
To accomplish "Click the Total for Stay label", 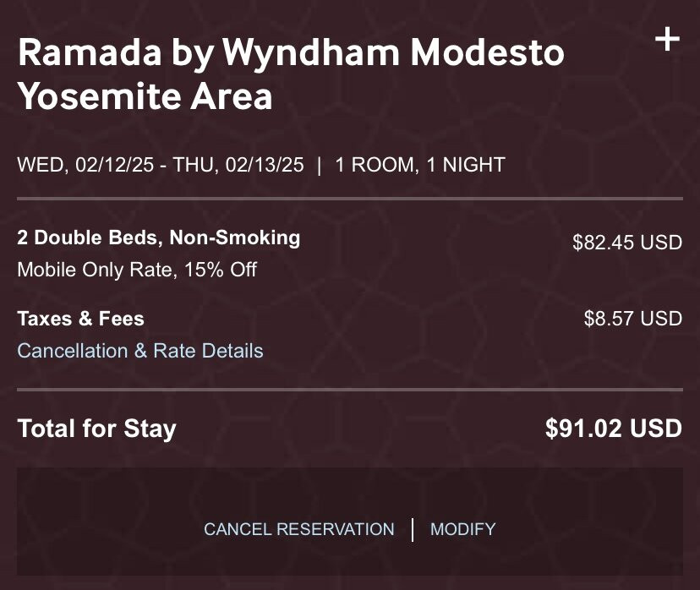I will pyautogui.click(x=96, y=429).
